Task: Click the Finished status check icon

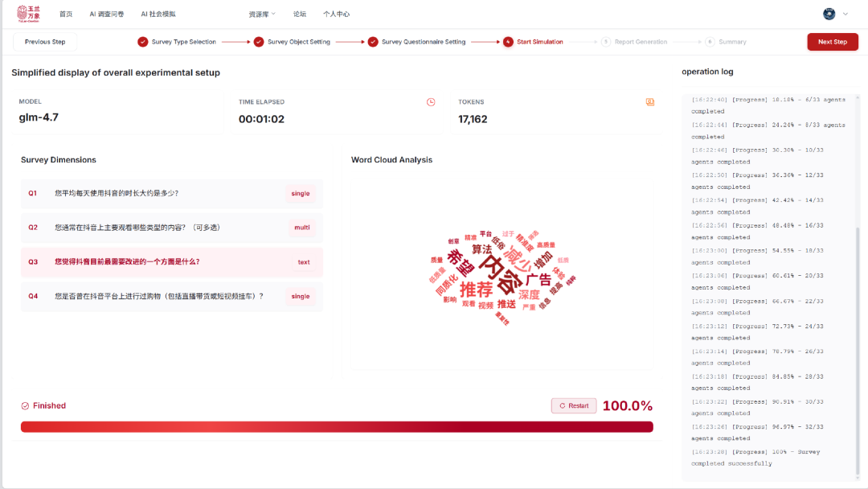Action: [x=25, y=406]
